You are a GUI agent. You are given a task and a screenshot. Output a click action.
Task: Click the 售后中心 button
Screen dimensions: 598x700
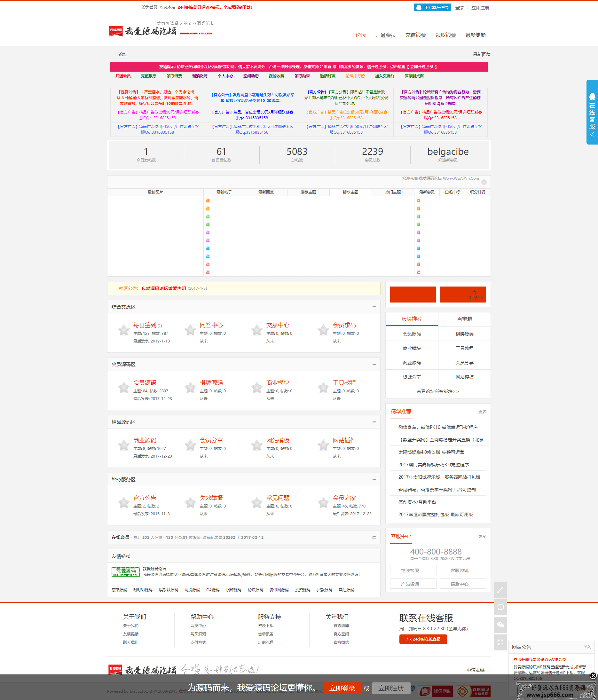coord(462,584)
